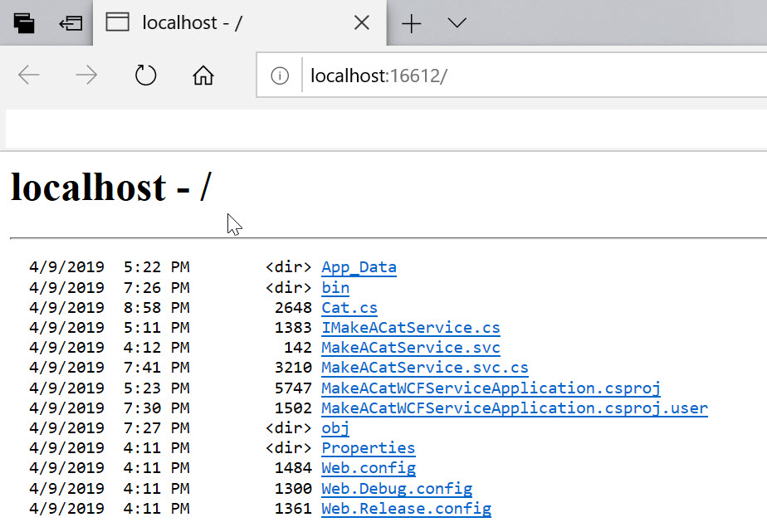
Task: Show site information icon in address bar
Action: pyautogui.click(x=280, y=76)
